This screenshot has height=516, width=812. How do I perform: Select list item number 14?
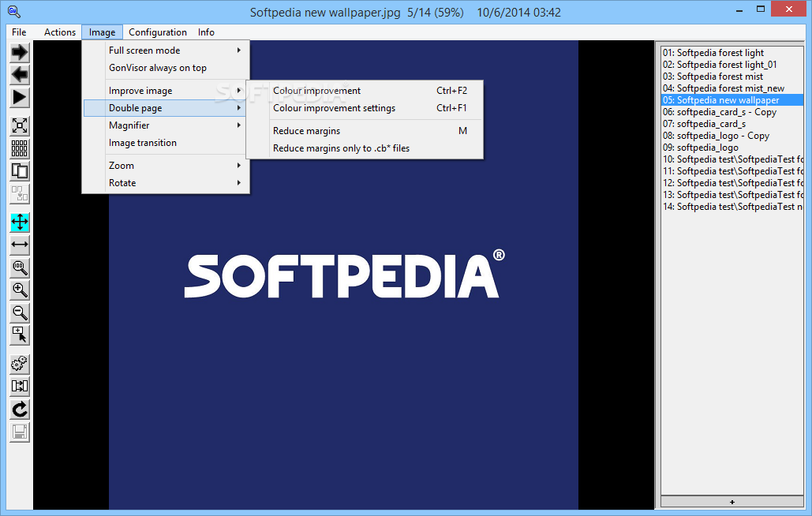[x=732, y=207]
